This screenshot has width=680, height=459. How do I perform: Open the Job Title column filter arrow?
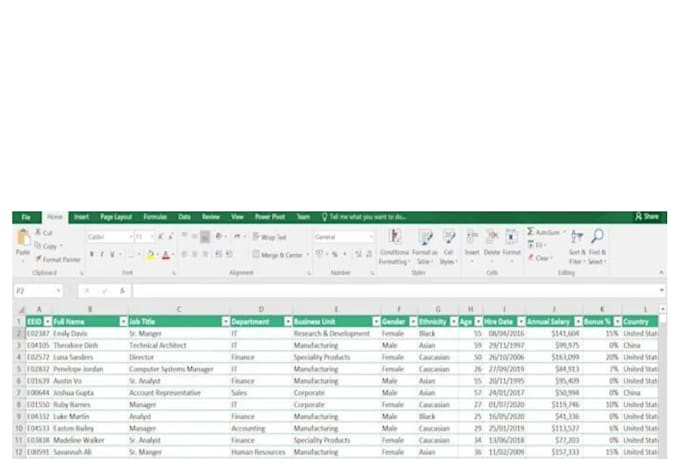[226, 321]
